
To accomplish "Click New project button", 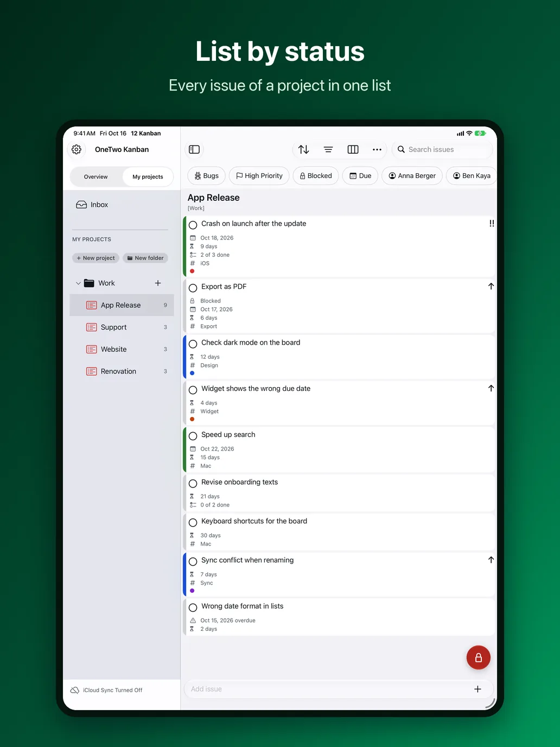I will coord(96,258).
